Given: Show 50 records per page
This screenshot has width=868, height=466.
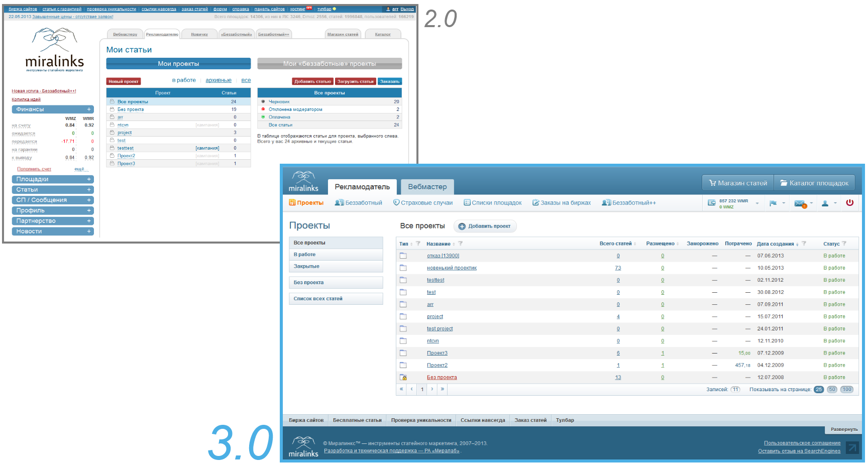Looking at the screenshot, I should pyautogui.click(x=832, y=390).
